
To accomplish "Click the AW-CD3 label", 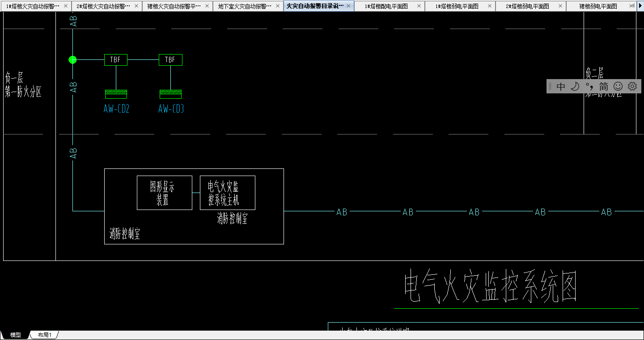I will point(171,109).
